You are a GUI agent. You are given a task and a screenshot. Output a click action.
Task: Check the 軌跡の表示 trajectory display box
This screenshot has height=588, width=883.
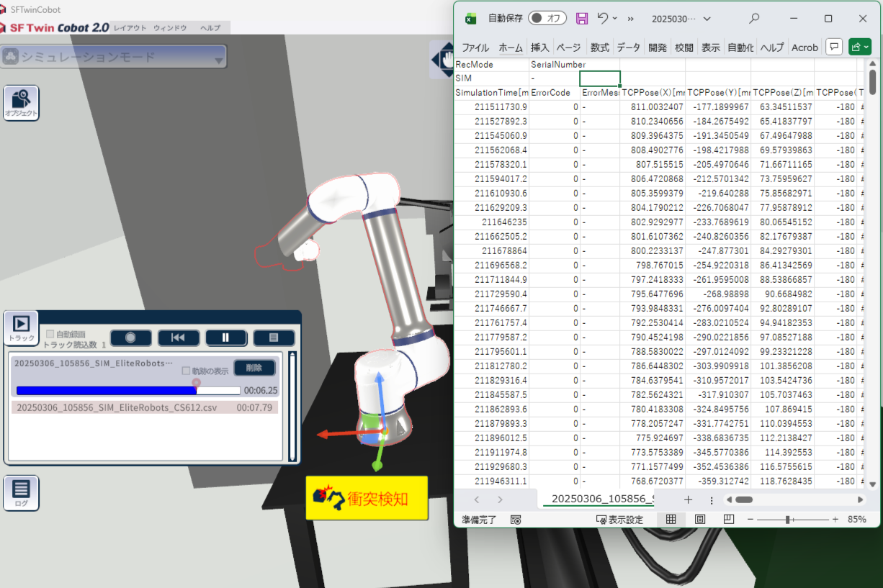click(187, 371)
